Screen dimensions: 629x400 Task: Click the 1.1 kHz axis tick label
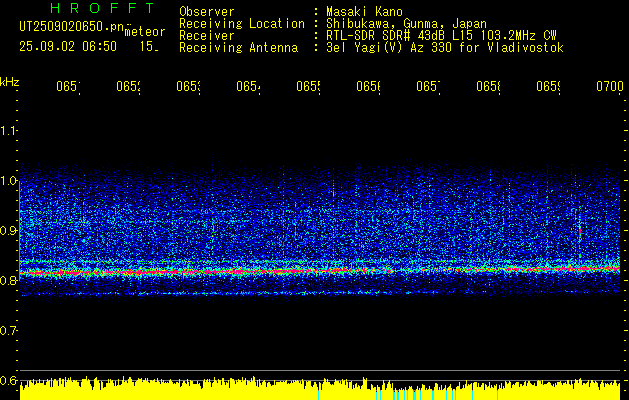click(x=8, y=130)
